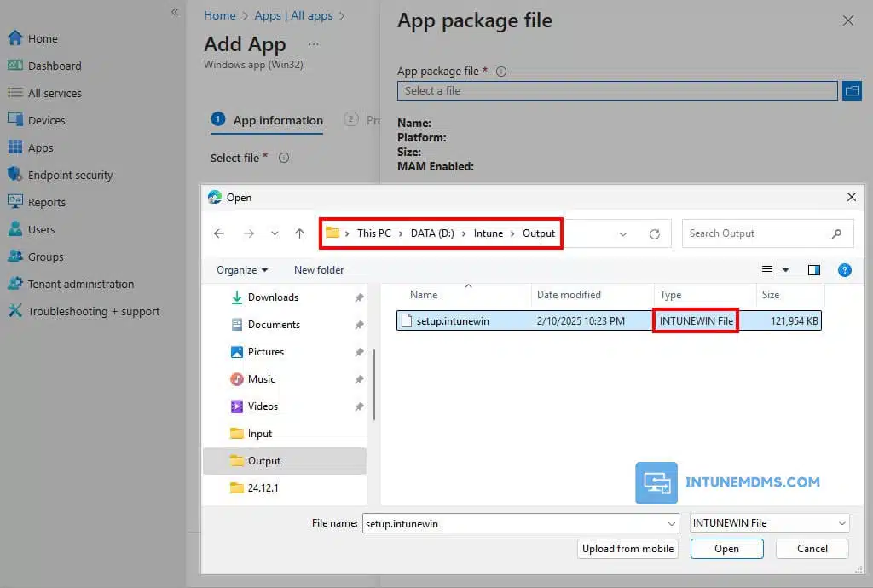Viewport: 873px width, 588px height.
Task: Select the setup.intunewin file row
Action: coord(609,320)
